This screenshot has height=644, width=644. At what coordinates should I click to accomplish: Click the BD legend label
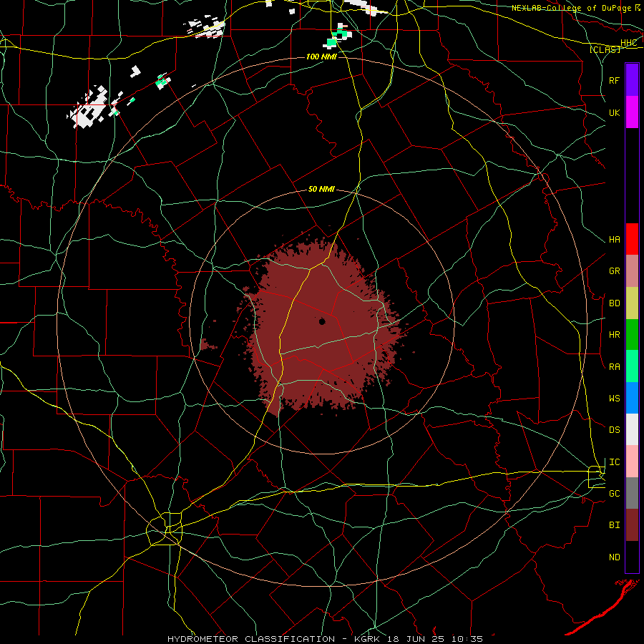[x=615, y=303]
